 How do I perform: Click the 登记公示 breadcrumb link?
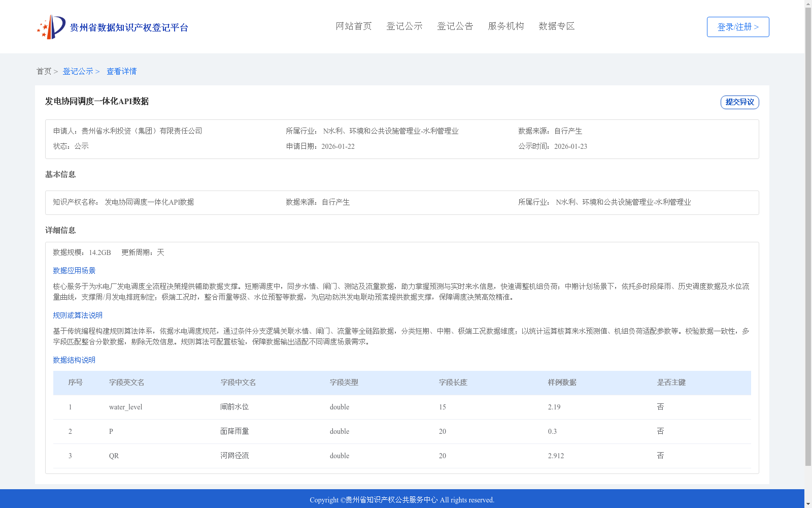(78, 72)
